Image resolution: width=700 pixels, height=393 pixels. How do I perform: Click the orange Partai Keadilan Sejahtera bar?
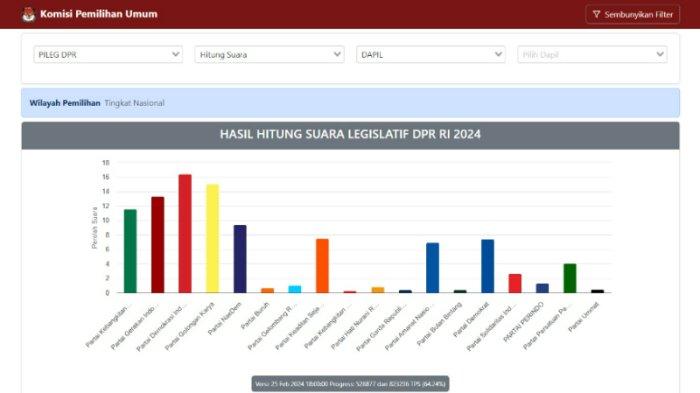point(322,266)
